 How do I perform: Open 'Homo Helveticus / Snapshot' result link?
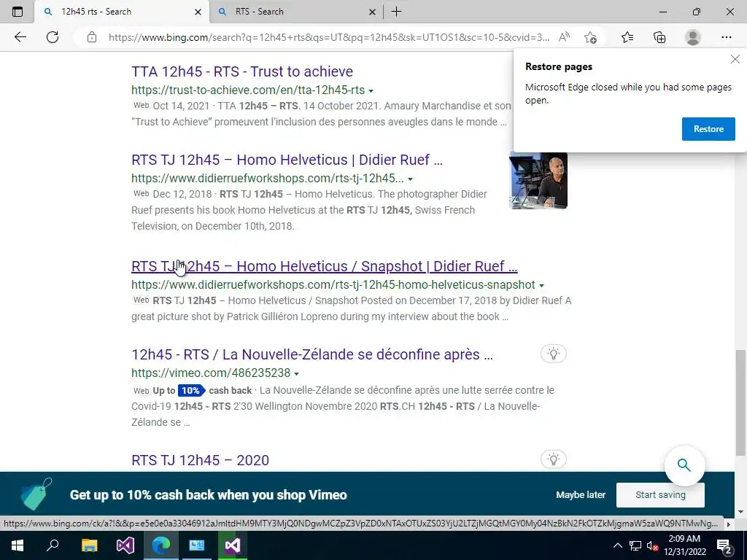(x=325, y=266)
